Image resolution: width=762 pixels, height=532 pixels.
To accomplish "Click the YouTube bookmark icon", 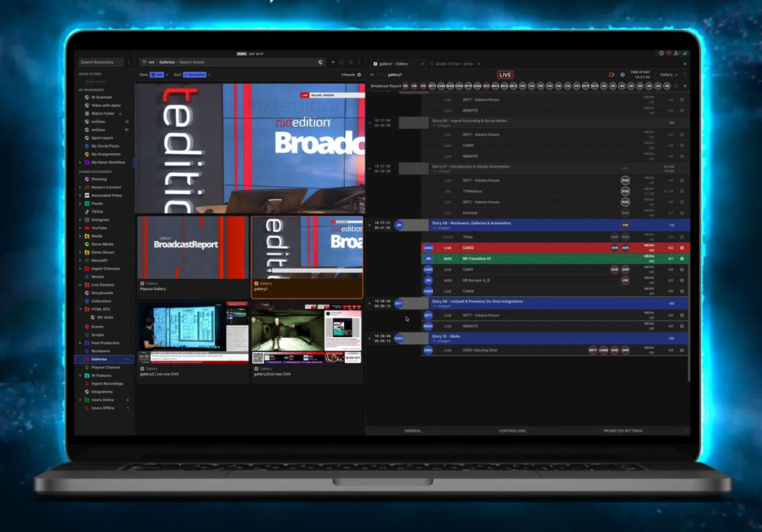I will click(x=87, y=228).
